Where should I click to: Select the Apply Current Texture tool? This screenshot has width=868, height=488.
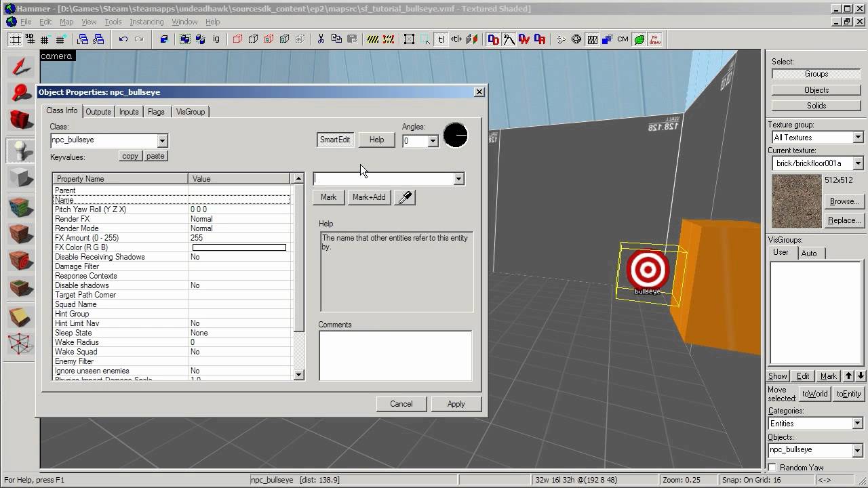[x=21, y=234]
